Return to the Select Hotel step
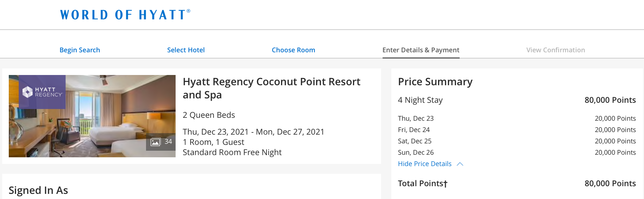The image size is (644, 199). point(186,50)
